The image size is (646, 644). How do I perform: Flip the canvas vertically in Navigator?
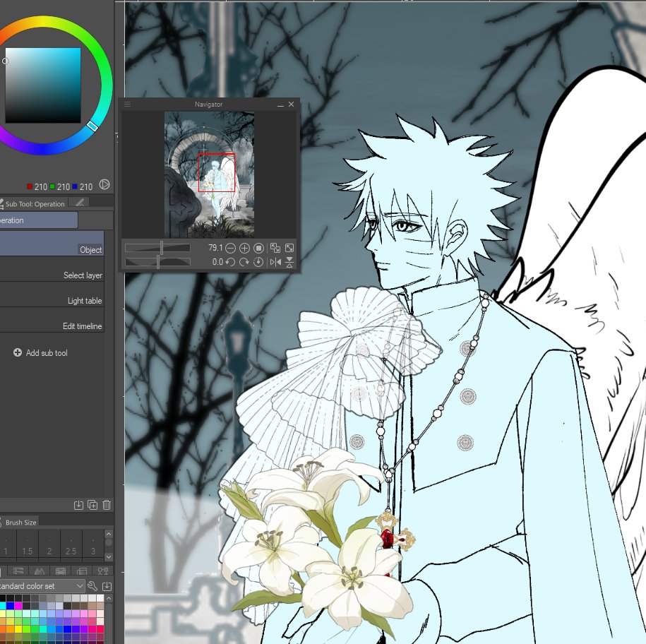289,262
